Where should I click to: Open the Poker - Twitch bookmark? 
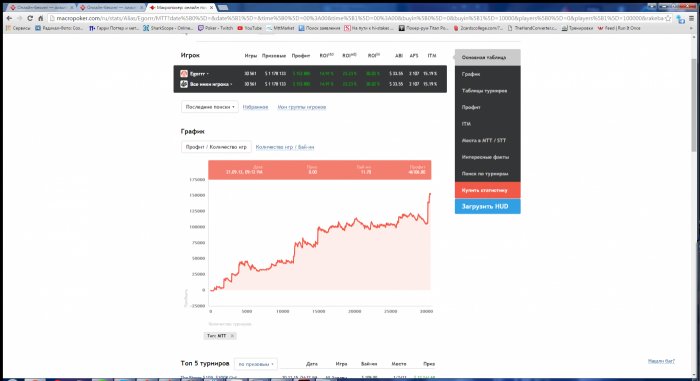tap(215, 28)
